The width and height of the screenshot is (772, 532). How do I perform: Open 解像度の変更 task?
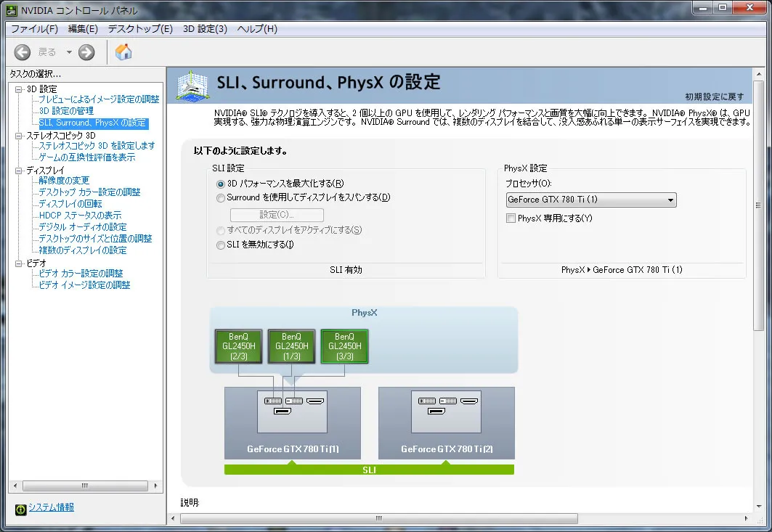[64, 181]
